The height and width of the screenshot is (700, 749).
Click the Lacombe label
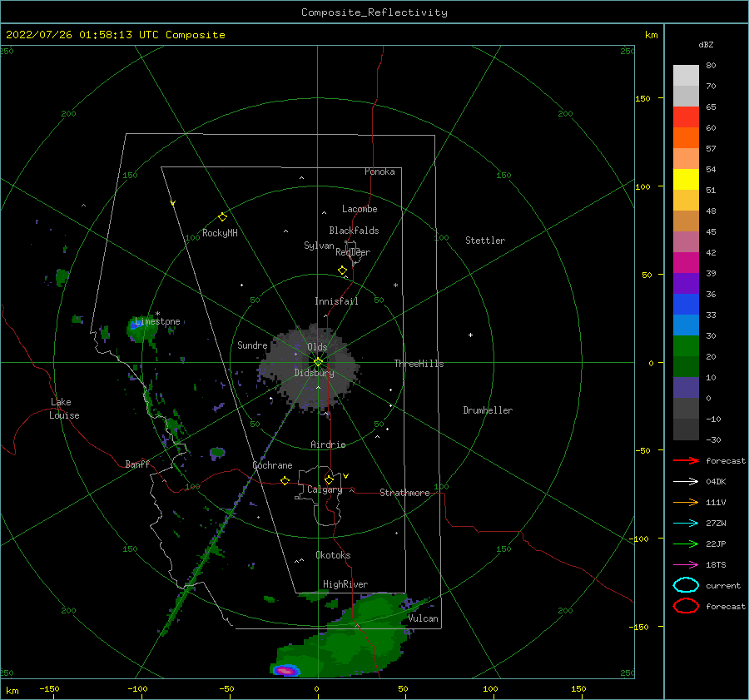(360, 209)
